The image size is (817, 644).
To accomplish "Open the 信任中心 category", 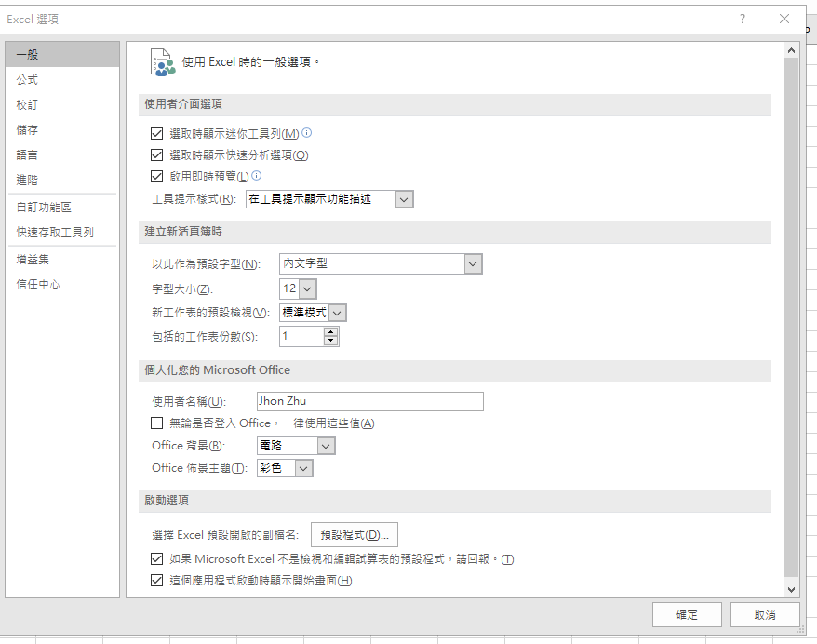I will [62, 285].
